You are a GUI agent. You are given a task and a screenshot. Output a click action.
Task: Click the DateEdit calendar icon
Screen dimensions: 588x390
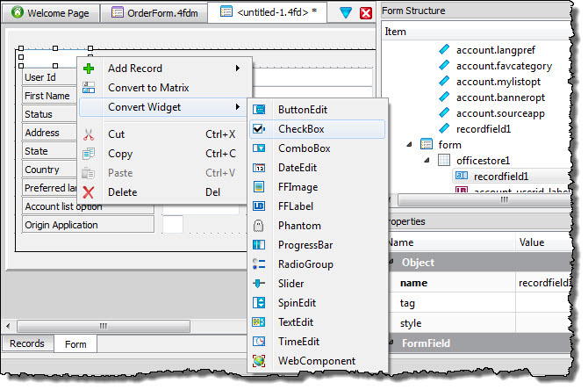click(259, 168)
